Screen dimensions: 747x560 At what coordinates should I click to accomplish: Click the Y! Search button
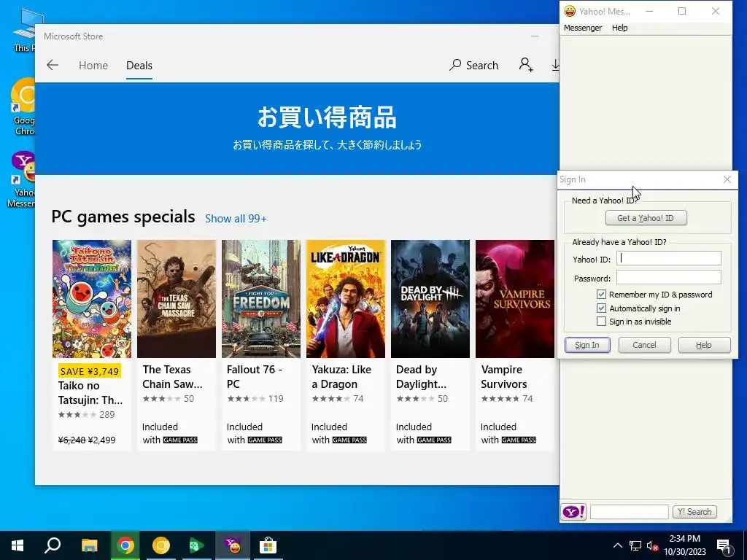coord(694,512)
